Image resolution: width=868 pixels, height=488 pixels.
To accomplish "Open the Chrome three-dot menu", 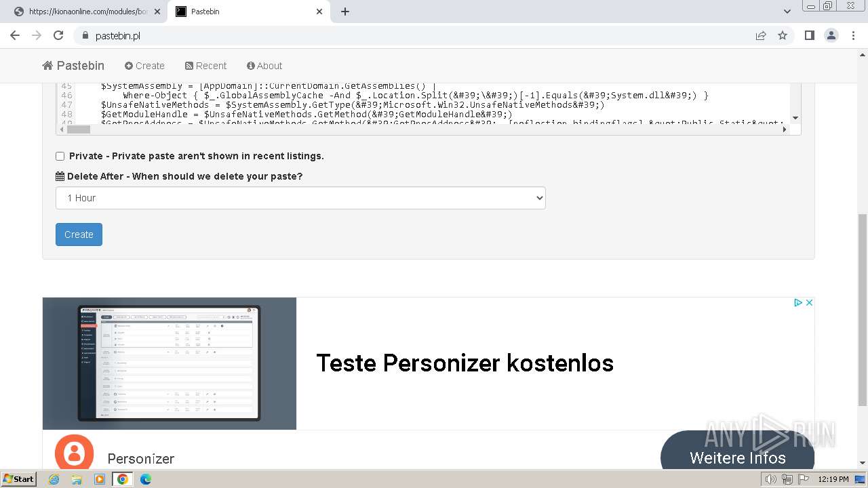I will click(853, 35).
